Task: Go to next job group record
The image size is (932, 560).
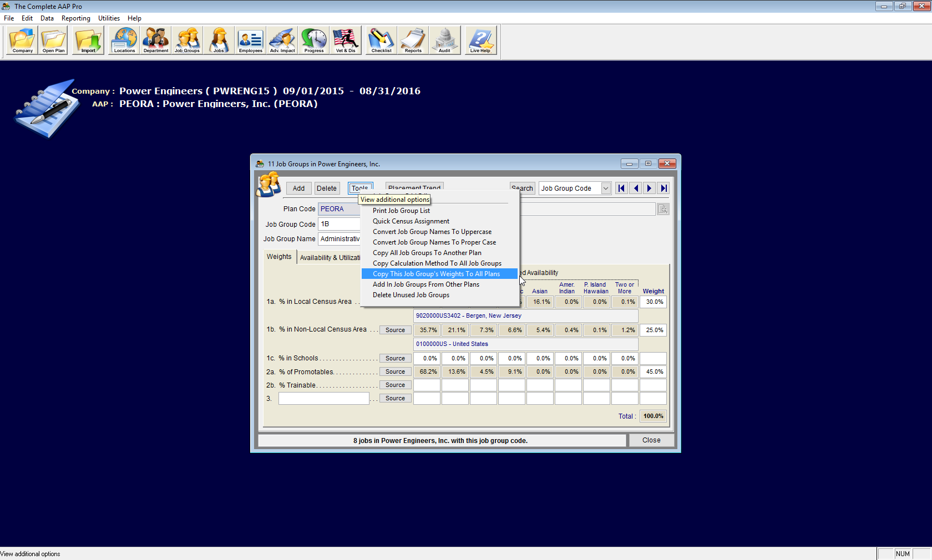Action: click(650, 189)
